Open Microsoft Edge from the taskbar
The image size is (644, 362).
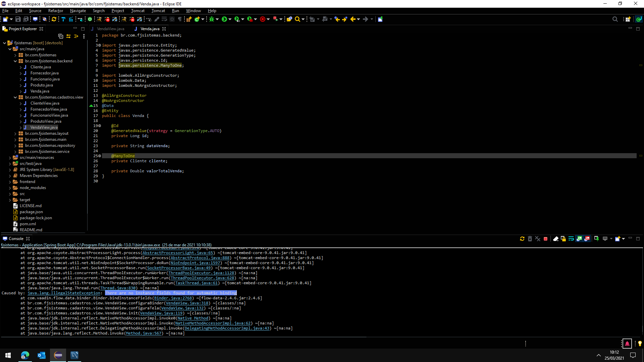point(25,355)
